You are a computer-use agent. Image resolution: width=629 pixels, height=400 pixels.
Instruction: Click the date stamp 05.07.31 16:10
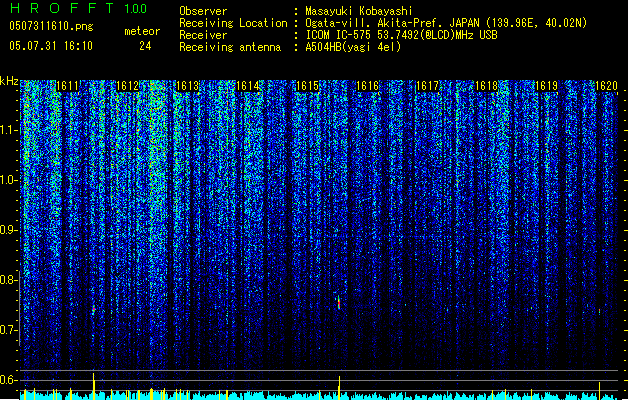tap(51, 46)
